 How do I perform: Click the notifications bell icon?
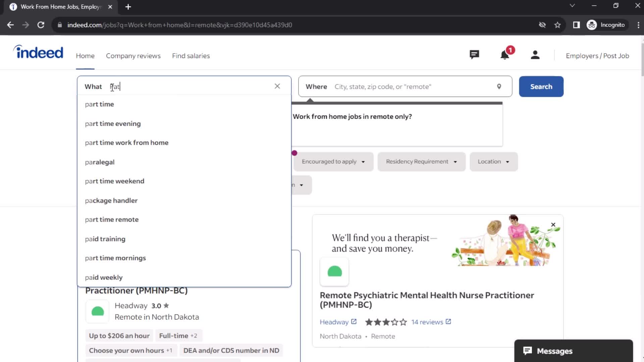tap(505, 55)
